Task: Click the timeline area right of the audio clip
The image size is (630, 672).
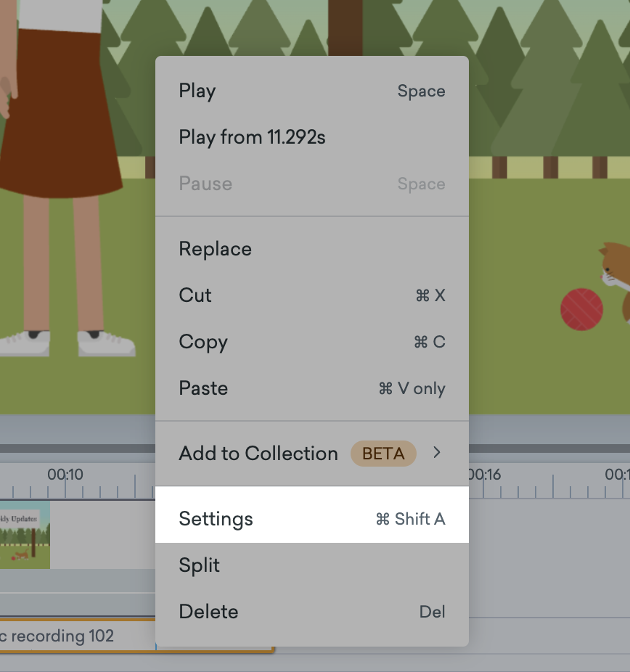Action: (544, 636)
